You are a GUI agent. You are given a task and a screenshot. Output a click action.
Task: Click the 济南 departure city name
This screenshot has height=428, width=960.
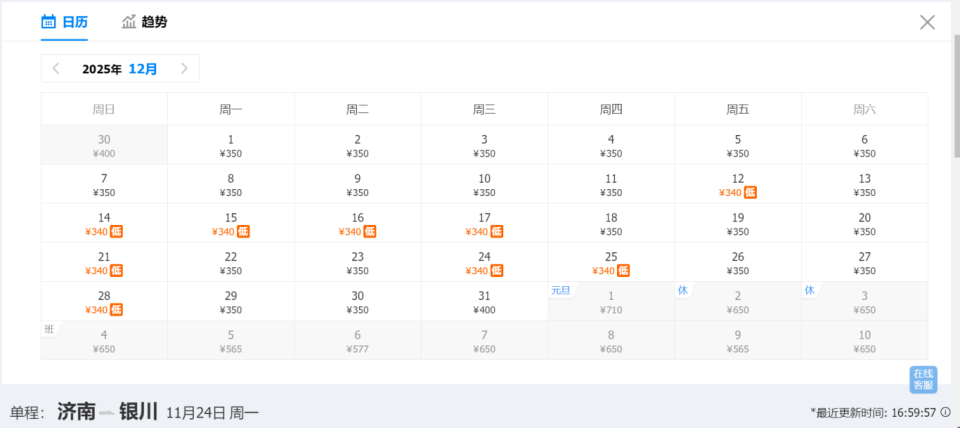coord(77,411)
